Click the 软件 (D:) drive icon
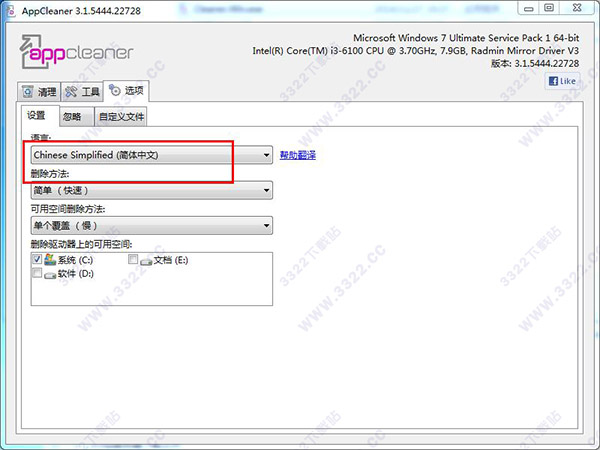This screenshot has height=450, width=600. (50, 275)
